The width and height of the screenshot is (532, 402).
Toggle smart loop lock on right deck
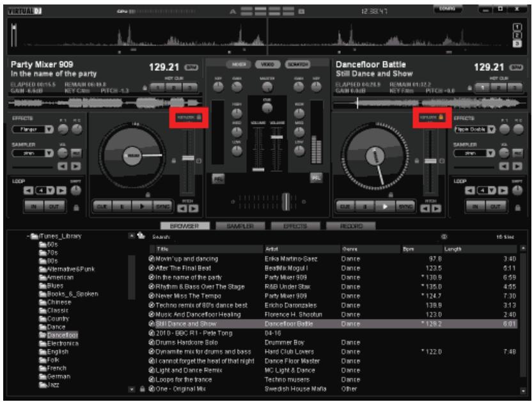pos(518,207)
